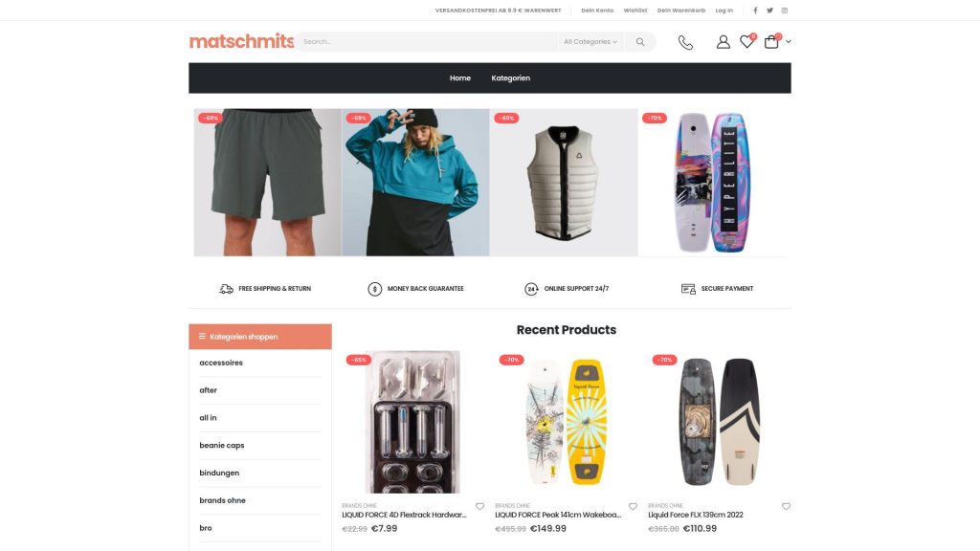Viewport: 980px width, 551px height.
Task: Open the Twitter social icon
Action: (x=770, y=10)
